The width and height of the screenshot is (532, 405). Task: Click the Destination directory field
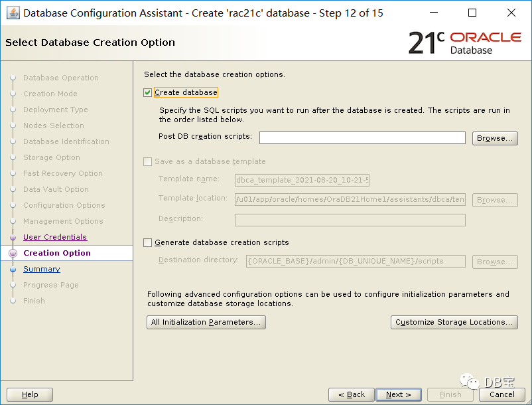[x=356, y=261]
